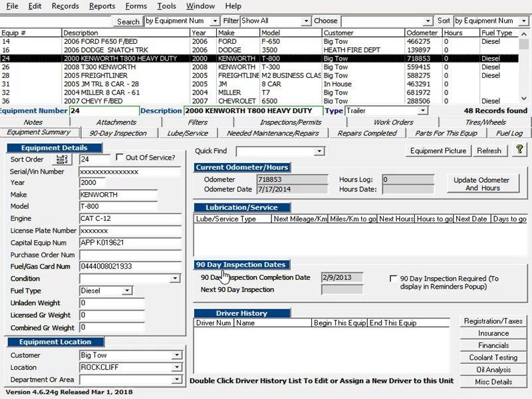Click the Update Odometer And Hours button
The image size is (532, 399).
483,184
